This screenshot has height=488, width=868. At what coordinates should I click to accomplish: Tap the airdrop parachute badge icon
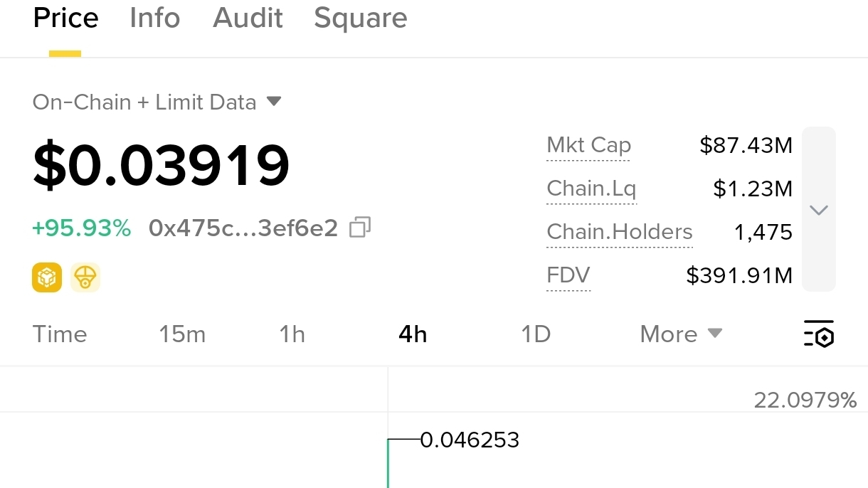85,277
